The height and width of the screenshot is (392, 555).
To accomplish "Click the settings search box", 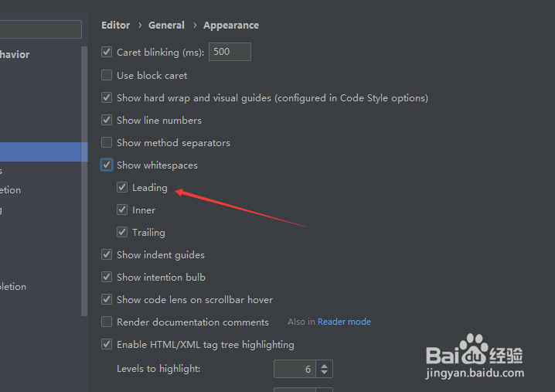I will [x=39, y=29].
